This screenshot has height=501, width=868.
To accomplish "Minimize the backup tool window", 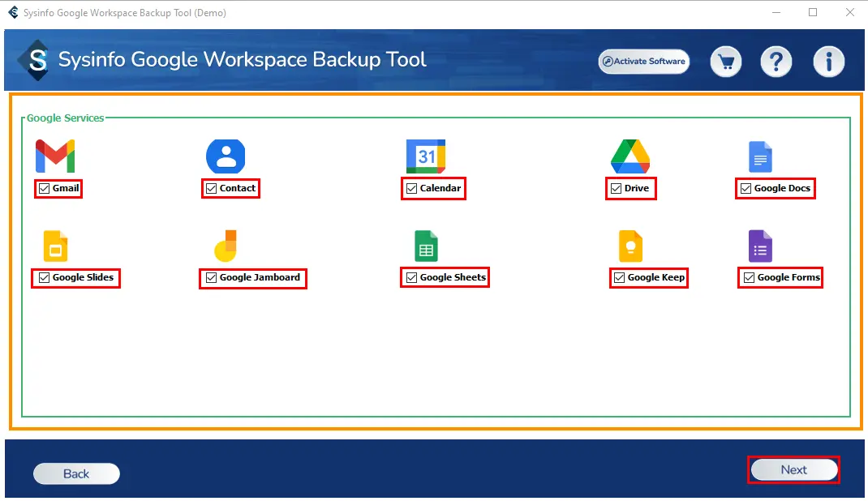I will point(776,12).
